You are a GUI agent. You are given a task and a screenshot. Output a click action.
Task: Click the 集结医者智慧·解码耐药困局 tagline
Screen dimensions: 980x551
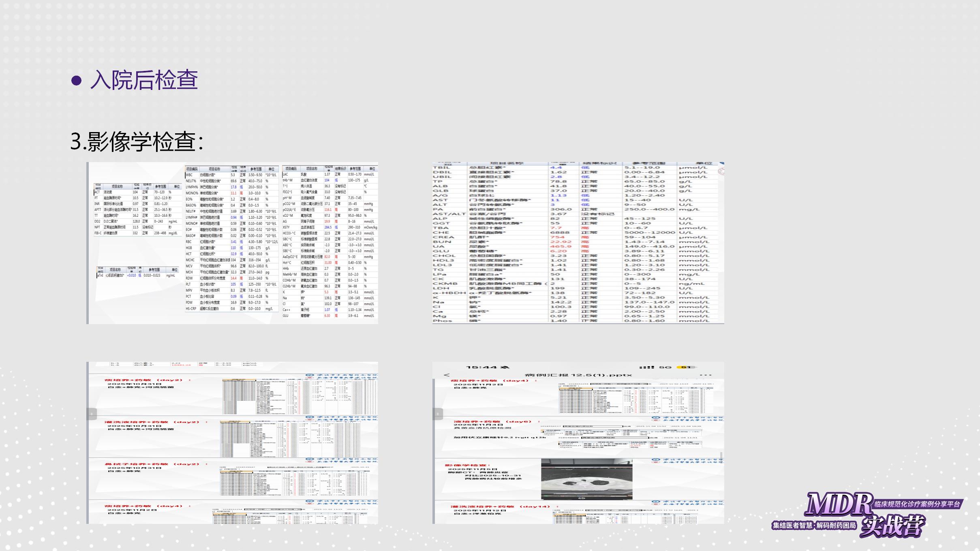[x=813, y=525]
